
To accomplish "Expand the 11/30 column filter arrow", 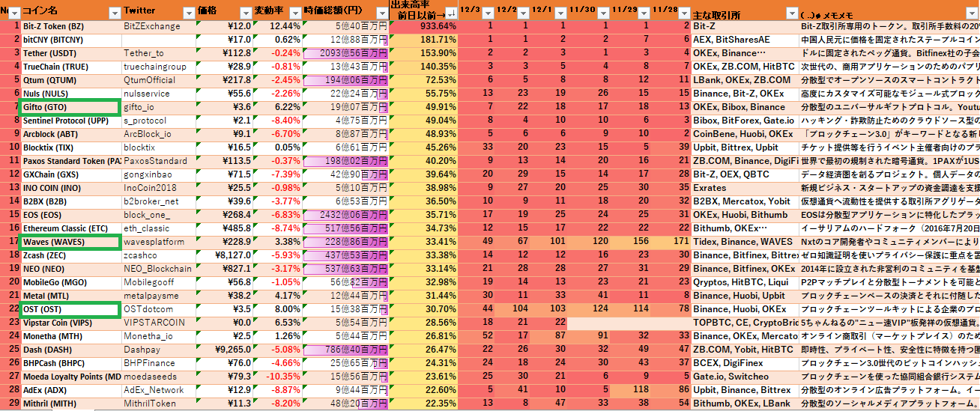I will click(x=602, y=13).
